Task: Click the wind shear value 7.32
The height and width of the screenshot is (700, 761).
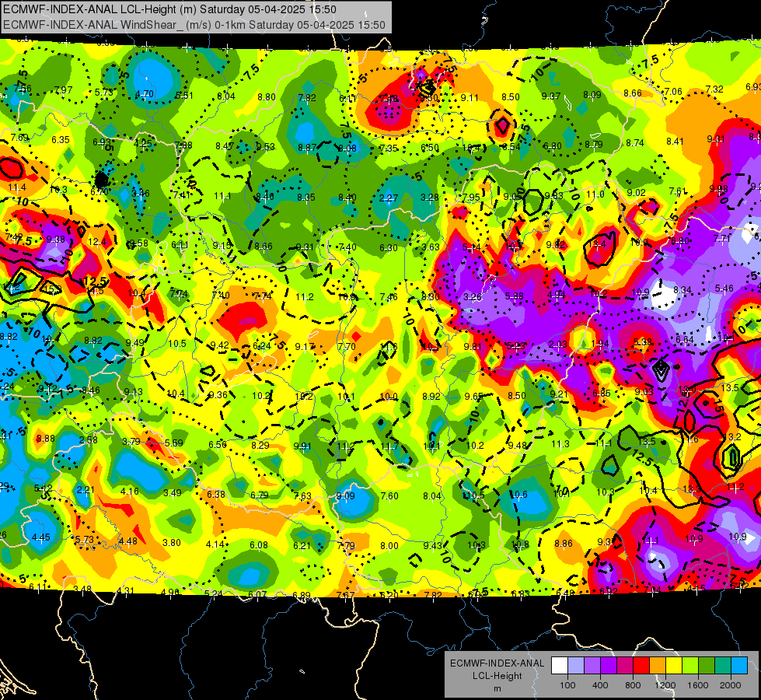Action: tap(714, 89)
